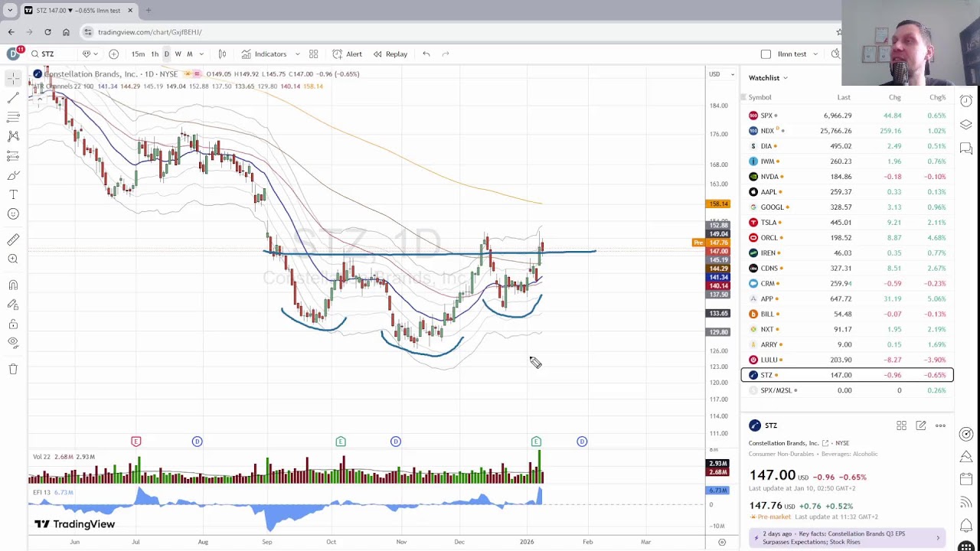Open chart settings gear below price scale
This screenshot has width=980, height=551.
(x=722, y=542)
